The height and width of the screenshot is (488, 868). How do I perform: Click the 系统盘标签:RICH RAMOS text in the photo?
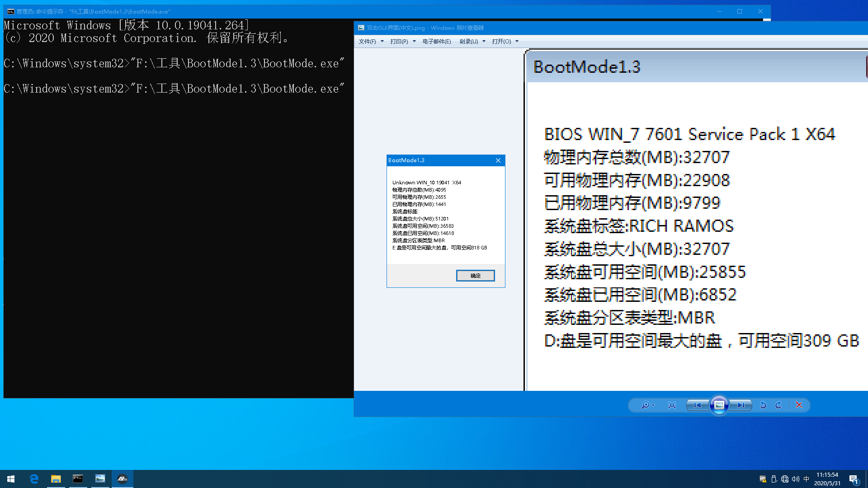[x=639, y=226]
